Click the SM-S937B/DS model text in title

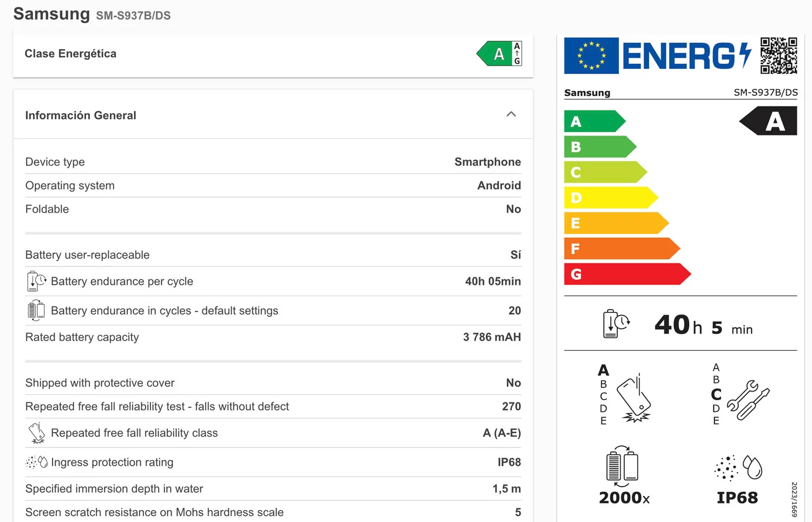tap(133, 16)
